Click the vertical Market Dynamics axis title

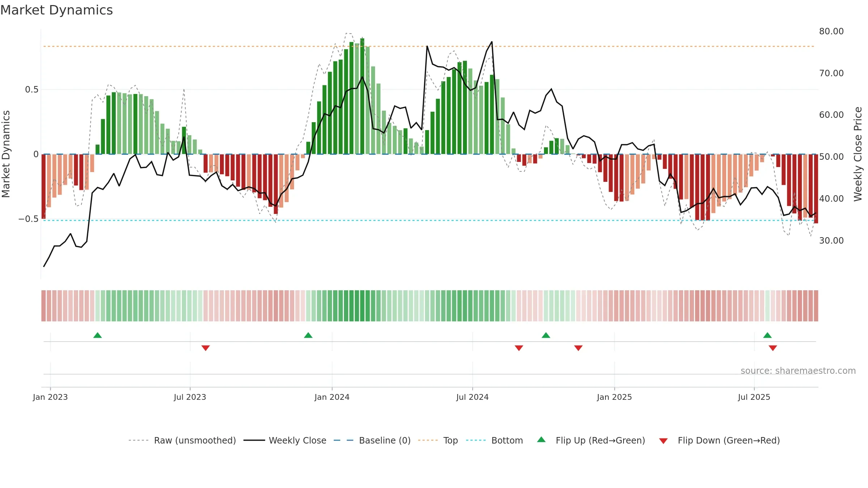6,154
